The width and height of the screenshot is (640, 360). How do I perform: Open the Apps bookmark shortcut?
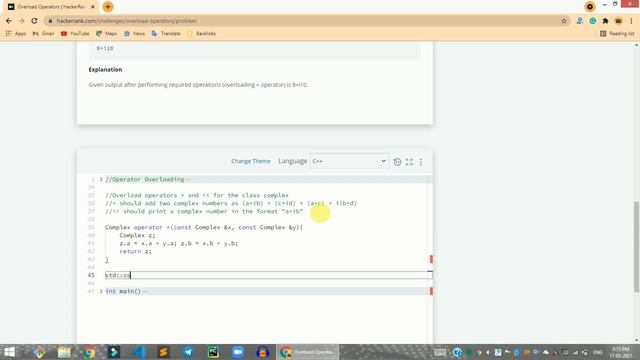[x=16, y=33]
